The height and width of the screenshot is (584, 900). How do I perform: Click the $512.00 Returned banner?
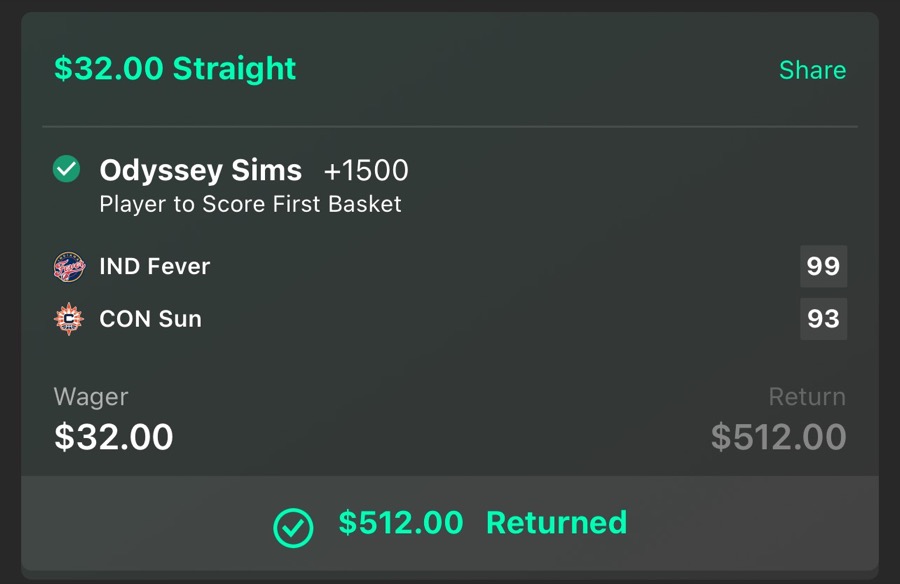click(x=450, y=522)
